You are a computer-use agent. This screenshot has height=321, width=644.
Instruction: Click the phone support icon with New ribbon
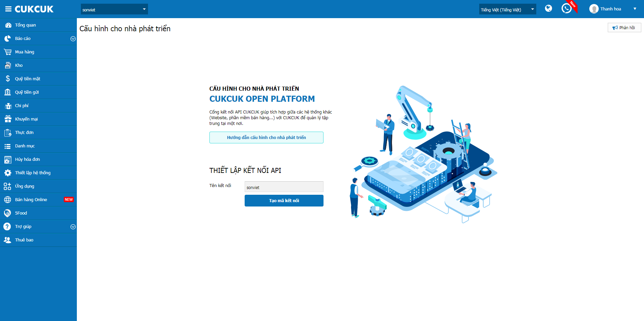coord(567,8)
